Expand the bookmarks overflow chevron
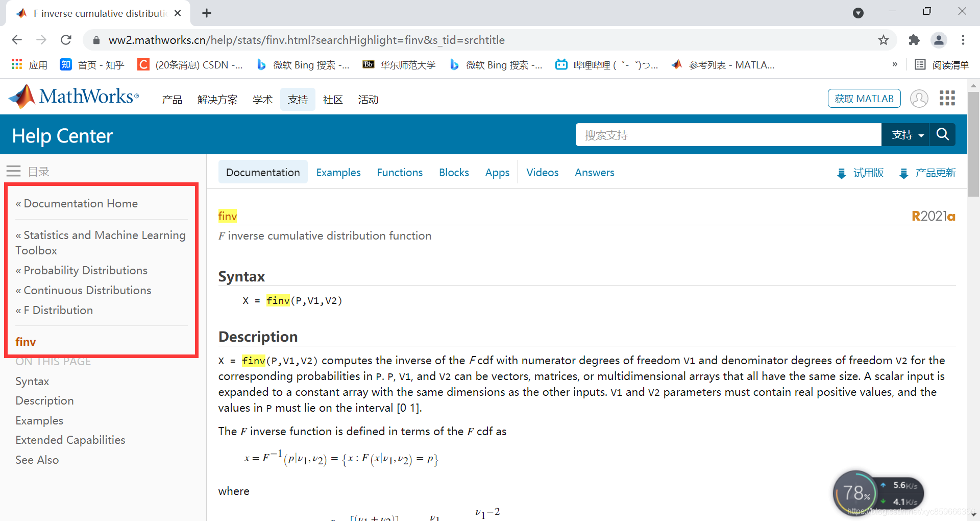 click(x=895, y=64)
